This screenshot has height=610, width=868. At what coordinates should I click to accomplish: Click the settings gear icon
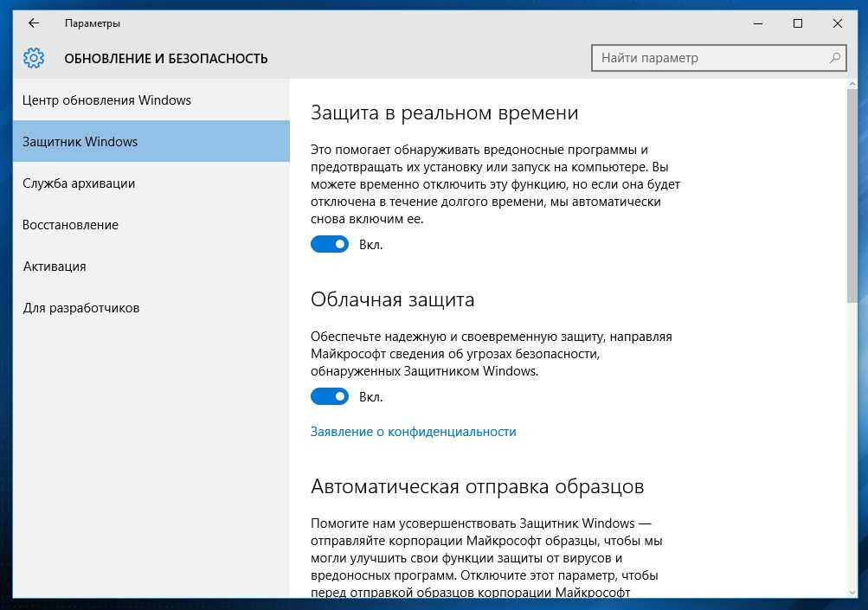point(34,59)
